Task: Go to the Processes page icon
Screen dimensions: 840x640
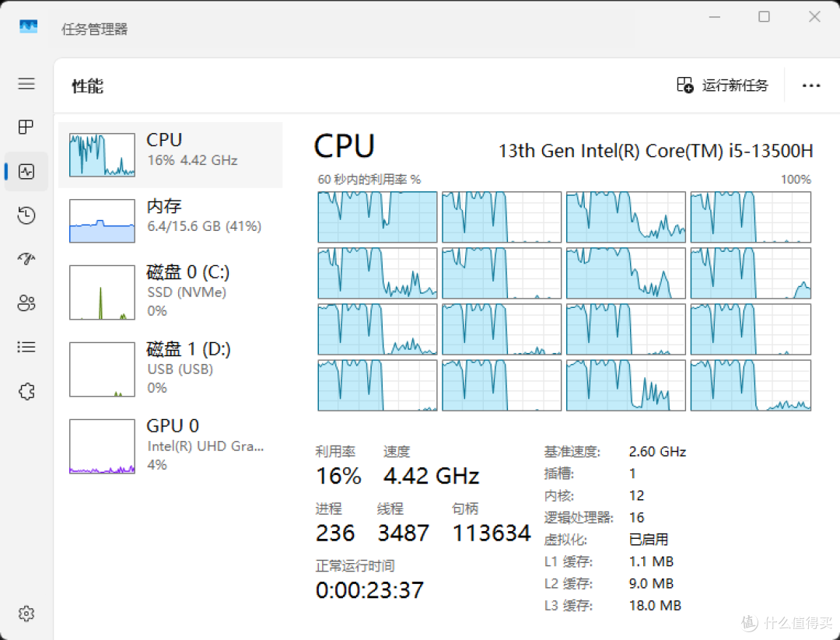Action: (x=26, y=127)
